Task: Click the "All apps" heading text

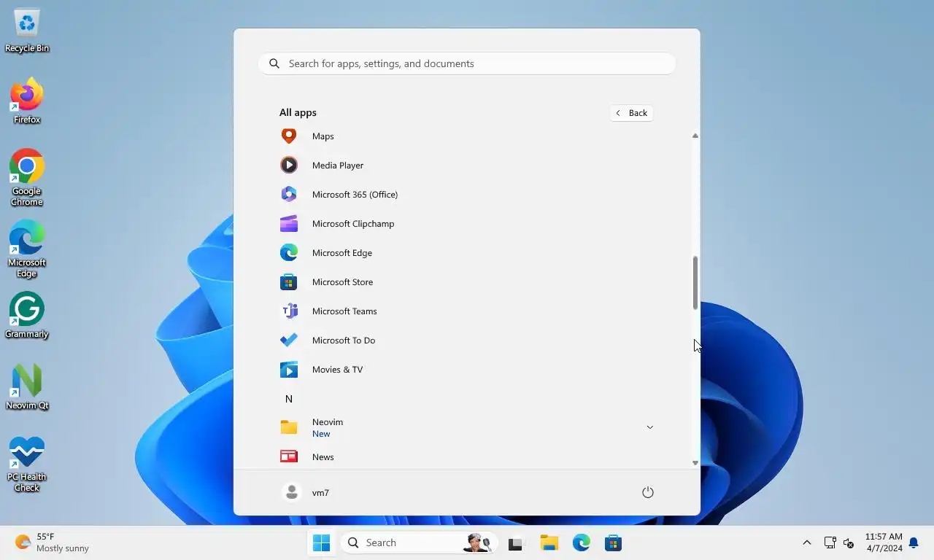Action: click(298, 112)
